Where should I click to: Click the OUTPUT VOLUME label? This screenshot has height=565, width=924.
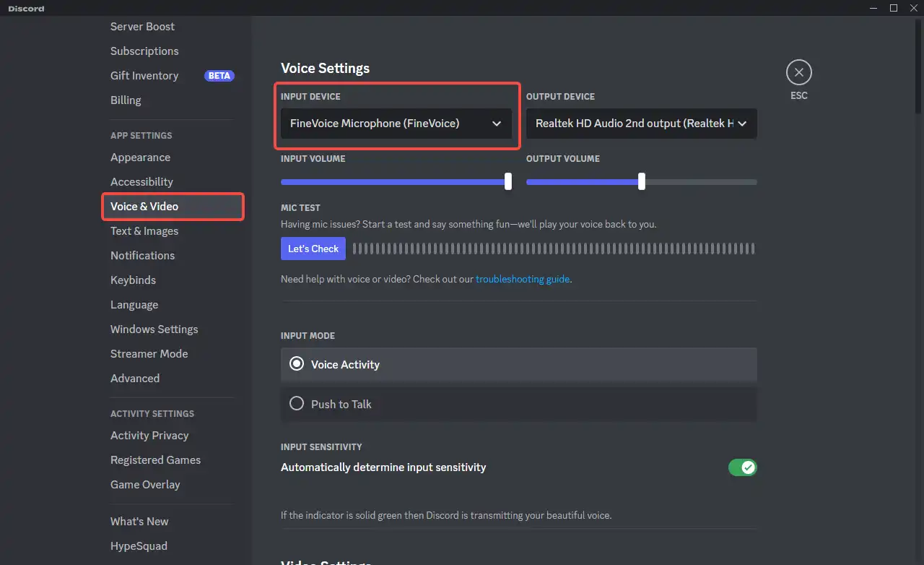click(563, 159)
